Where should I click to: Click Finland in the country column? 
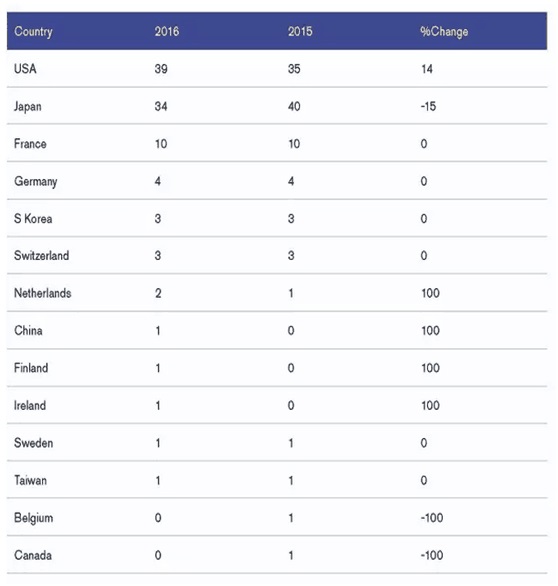[x=31, y=368]
